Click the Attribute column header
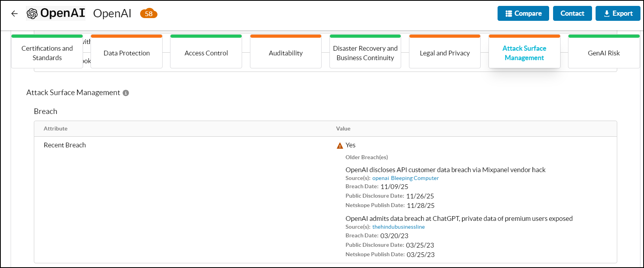 [x=56, y=129]
